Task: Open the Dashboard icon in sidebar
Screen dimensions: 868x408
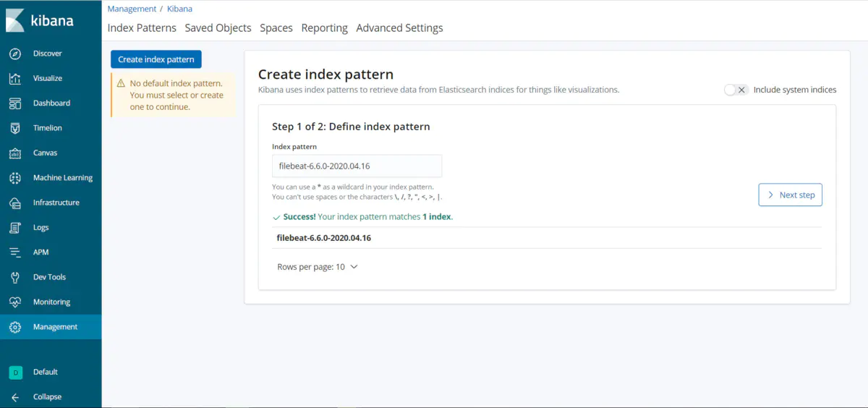Action: tap(15, 103)
